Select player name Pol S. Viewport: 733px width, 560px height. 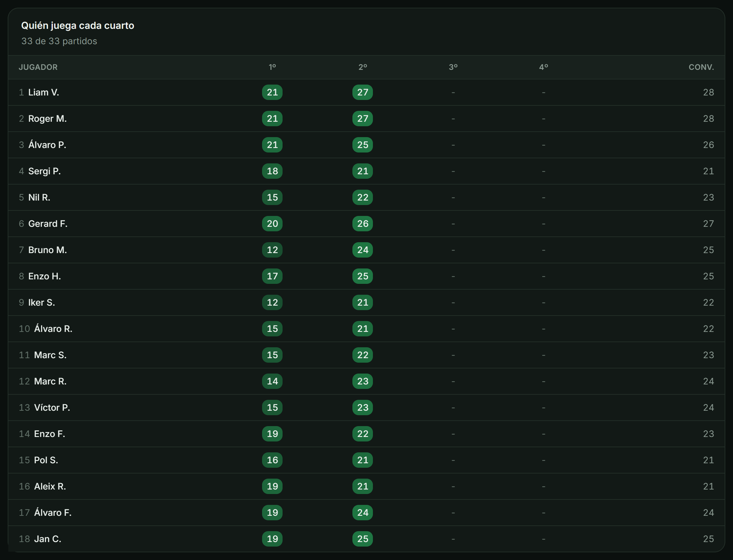46,460
